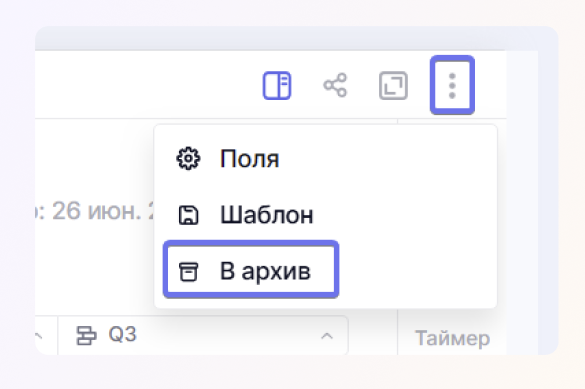Collapse using the chevron arrow in Q3 field
This screenshot has width=585, height=389.
tap(327, 336)
